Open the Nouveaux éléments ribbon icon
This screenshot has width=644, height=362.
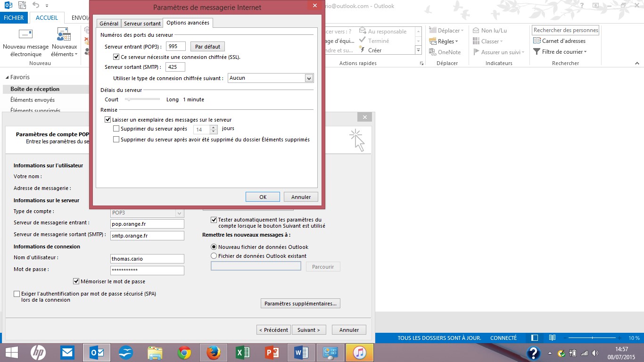[64, 35]
